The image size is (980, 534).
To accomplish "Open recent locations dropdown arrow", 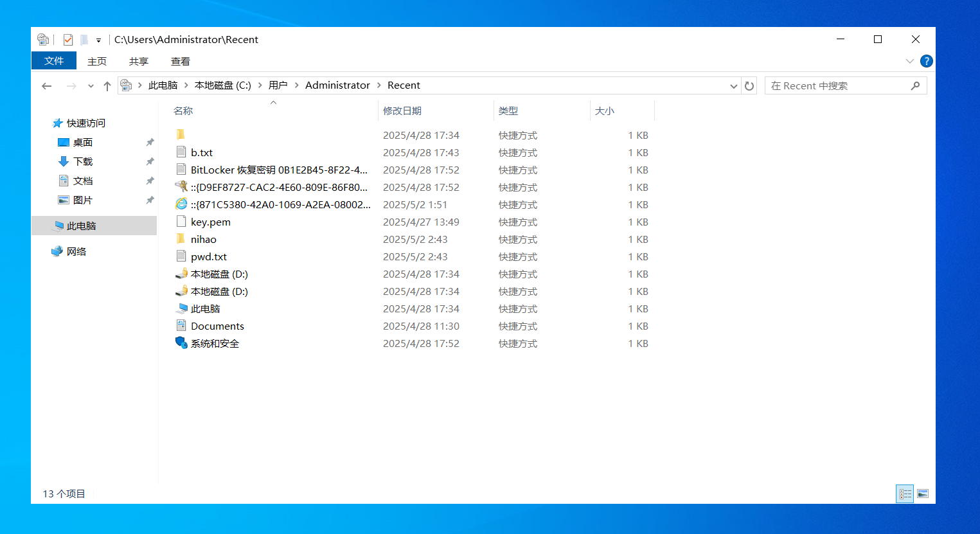I will 91,86.
